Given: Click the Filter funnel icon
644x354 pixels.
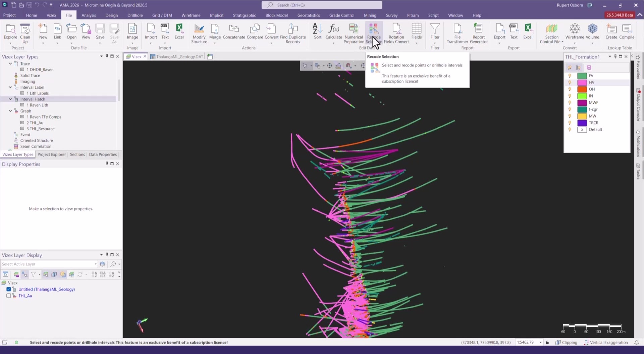Looking at the screenshot, I should coord(435,33).
